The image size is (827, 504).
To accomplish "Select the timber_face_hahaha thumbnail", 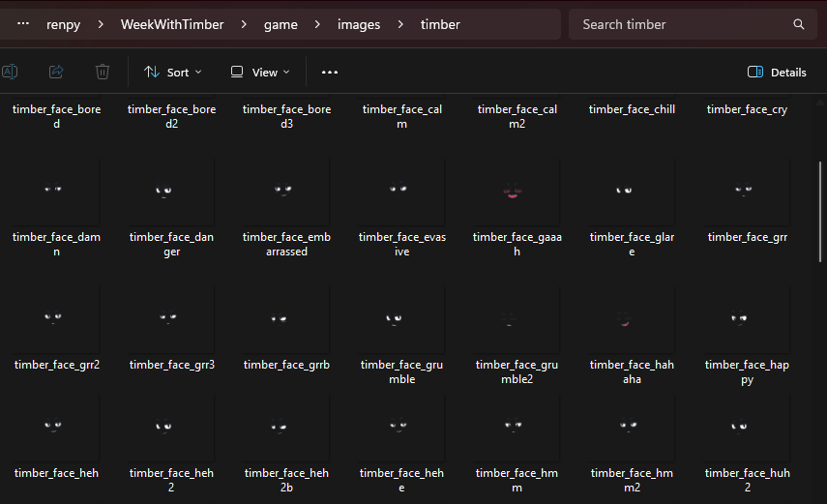I will (x=632, y=320).
